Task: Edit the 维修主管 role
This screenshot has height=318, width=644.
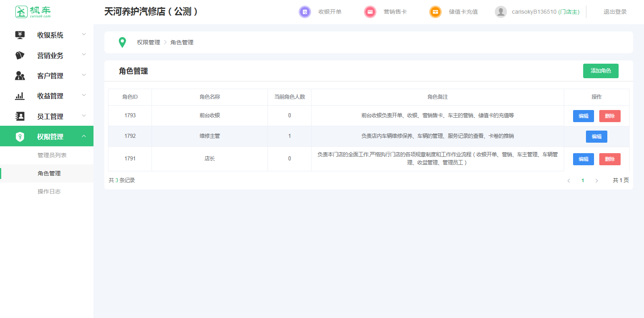Action: click(x=596, y=137)
